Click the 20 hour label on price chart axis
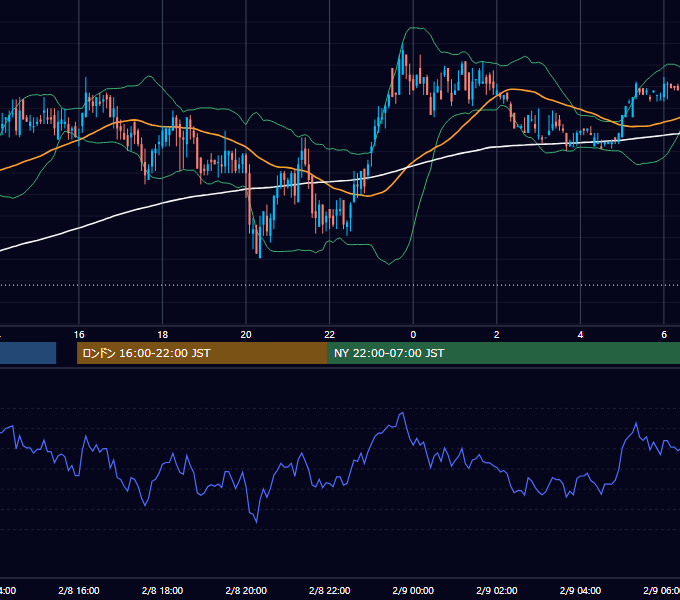The height and width of the screenshot is (600, 680). pyautogui.click(x=246, y=335)
